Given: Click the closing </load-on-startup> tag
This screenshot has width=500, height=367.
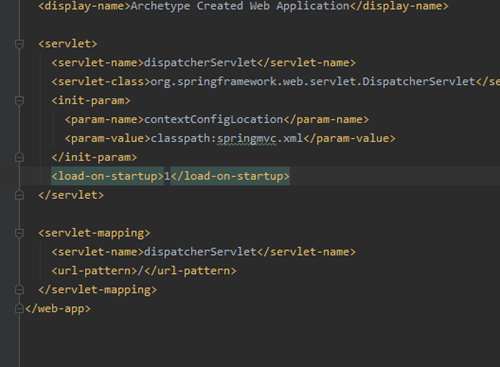Looking at the screenshot, I should point(230,176).
